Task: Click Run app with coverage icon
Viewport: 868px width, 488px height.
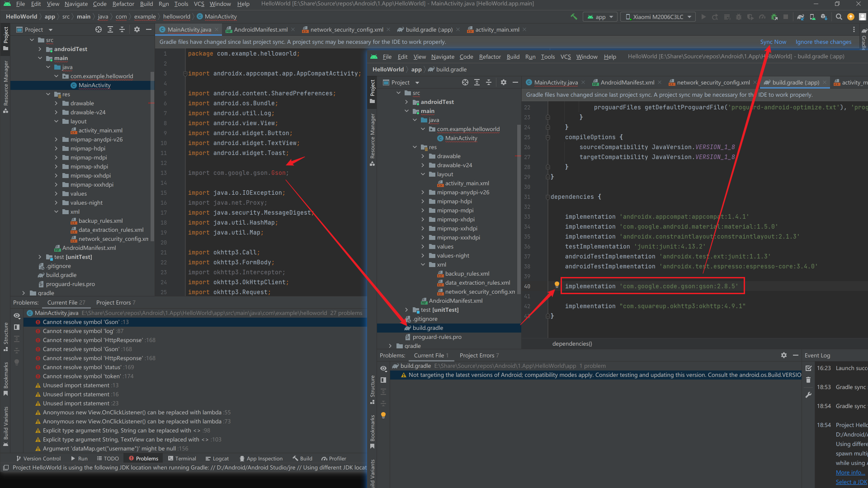Action: pyautogui.click(x=750, y=17)
